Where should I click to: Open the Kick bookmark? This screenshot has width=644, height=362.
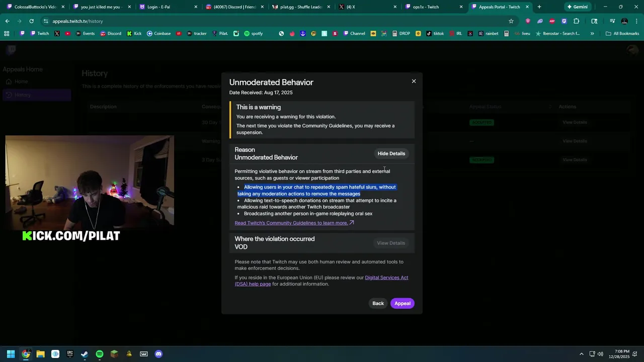(134, 34)
